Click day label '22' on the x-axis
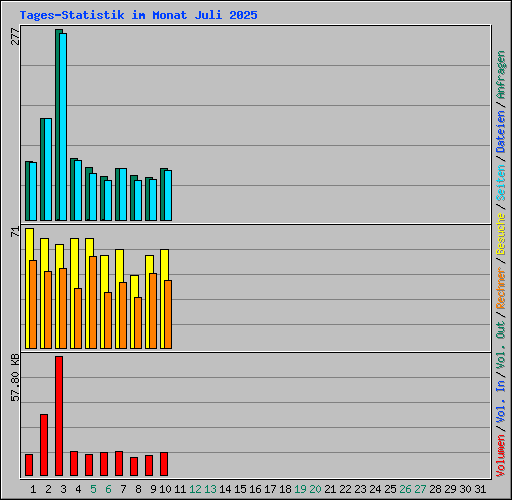The image size is (512, 500). [345, 489]
